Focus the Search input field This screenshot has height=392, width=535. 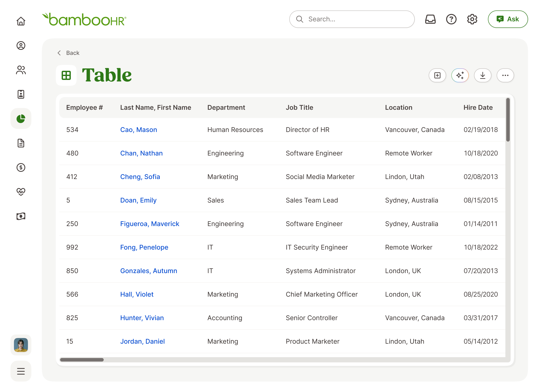click(352, 19)
